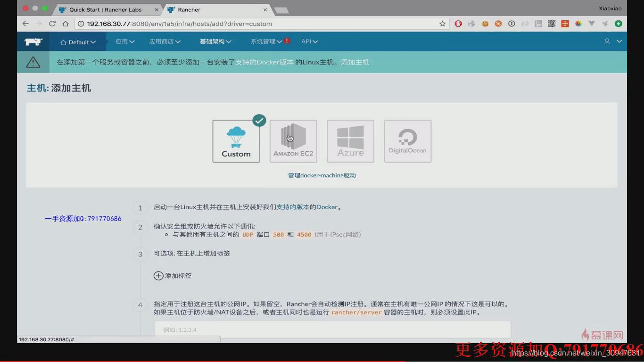Click the orange four-arrow extension icon
Screen dimensions: 644x362
click(x=565, y=24)
